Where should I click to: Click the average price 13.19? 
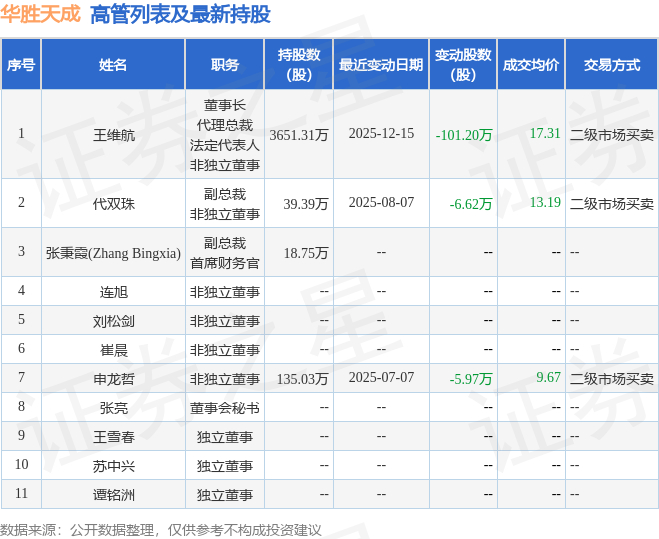pyautogui.click(x=545, y=202)
